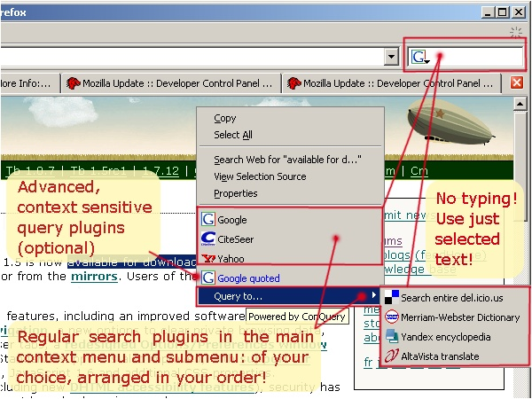
Task: Minimize the Firefox window
Action: pyautogui.click(x=488, y=12)
